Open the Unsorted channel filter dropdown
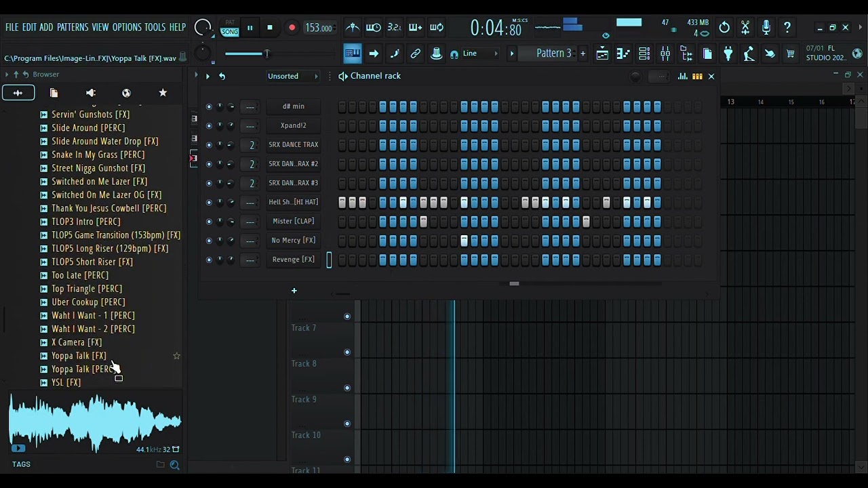The width and height of the screenshot is (868, 488). (292, 76)
